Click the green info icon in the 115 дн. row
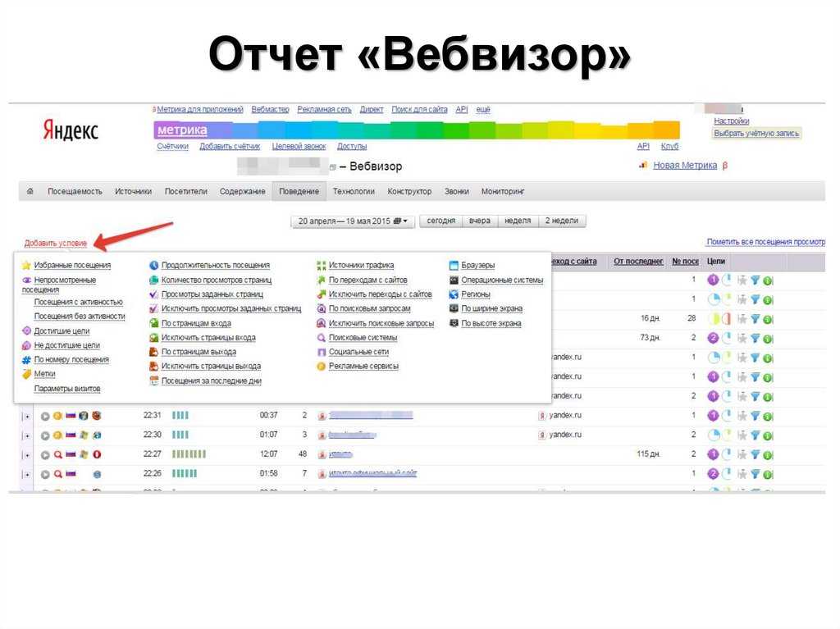 click(768, 455)
